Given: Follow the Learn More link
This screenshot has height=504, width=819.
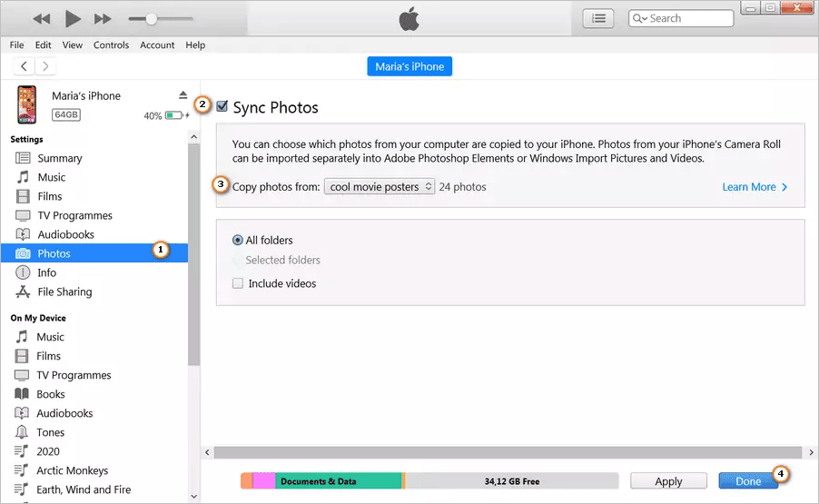Looking at the screenshot, I should coord(755,186).
